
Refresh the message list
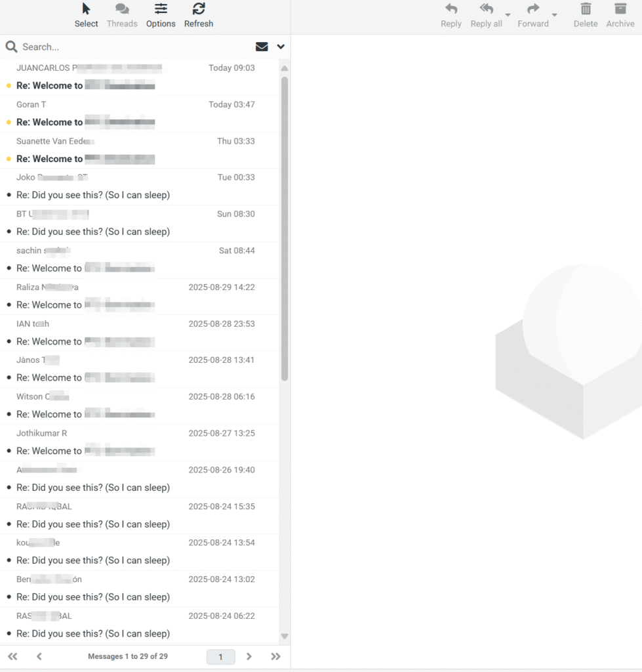199,9
